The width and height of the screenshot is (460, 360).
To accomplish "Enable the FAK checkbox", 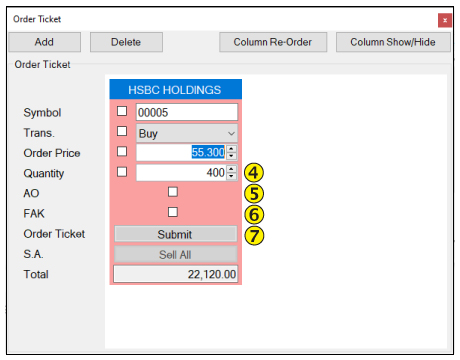I will [x=173, y=212].
